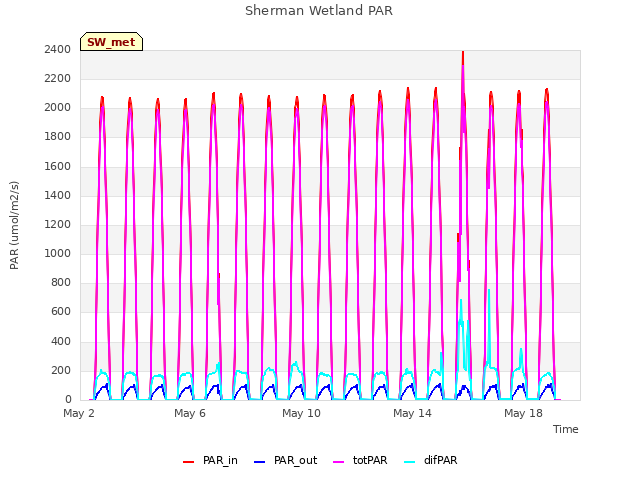Click the 2400 y-axis tick label

(58, 49)
